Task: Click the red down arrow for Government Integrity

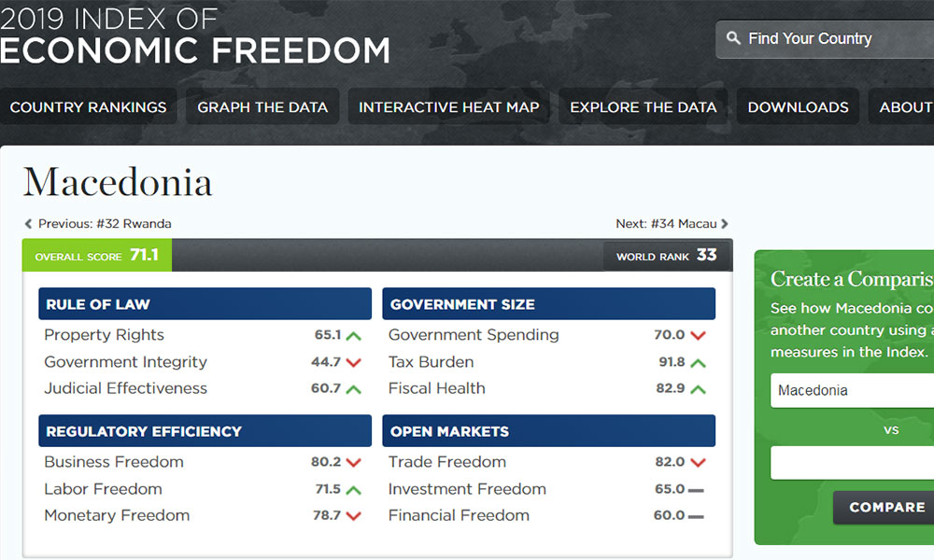Action: (353, 362)
